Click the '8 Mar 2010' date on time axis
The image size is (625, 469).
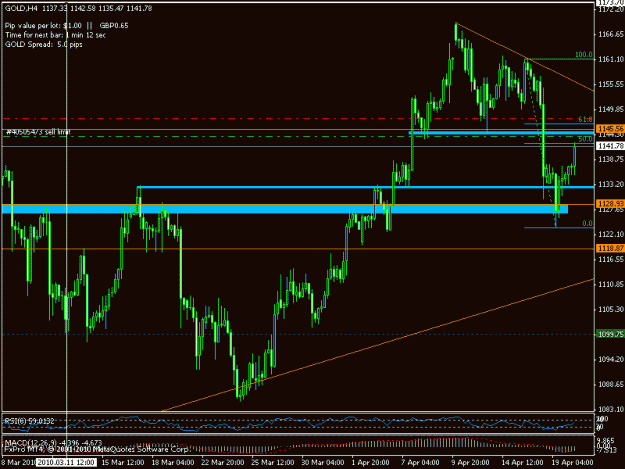[18, 463]
